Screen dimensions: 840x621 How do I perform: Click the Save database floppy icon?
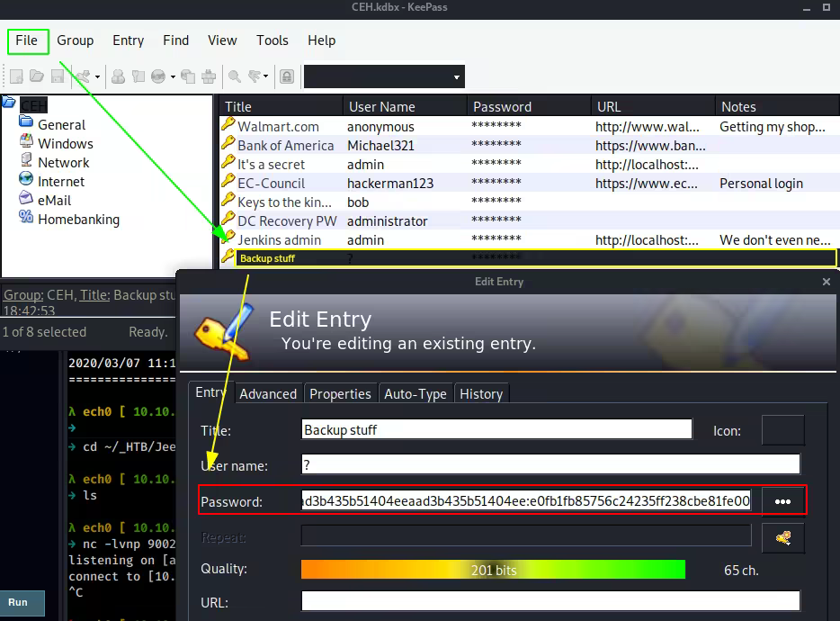tap(58, 76)
